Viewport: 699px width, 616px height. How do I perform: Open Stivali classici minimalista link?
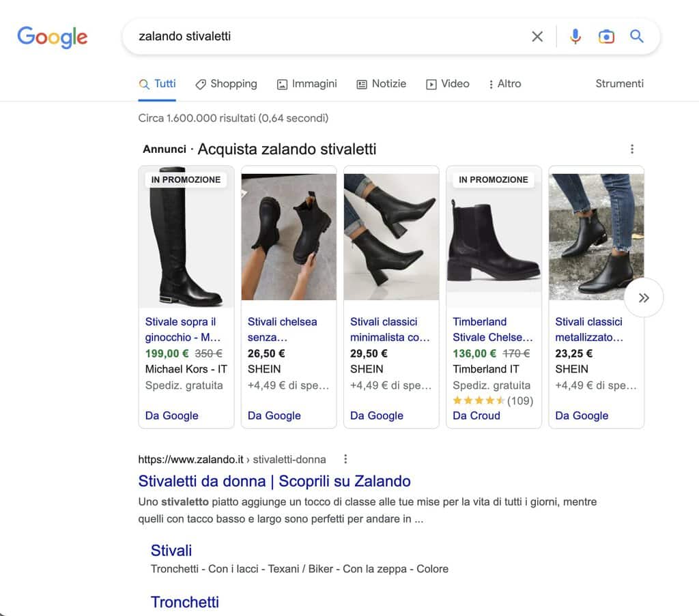pos(390,329)
